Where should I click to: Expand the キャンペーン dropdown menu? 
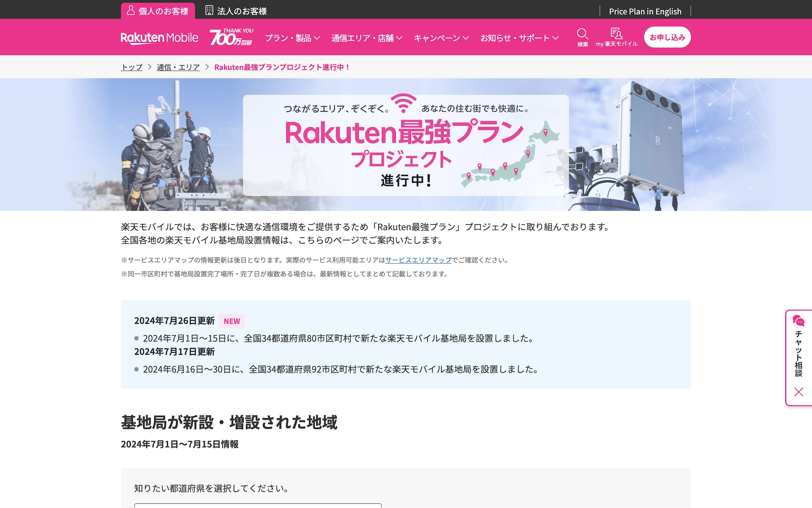click(441, 38)
